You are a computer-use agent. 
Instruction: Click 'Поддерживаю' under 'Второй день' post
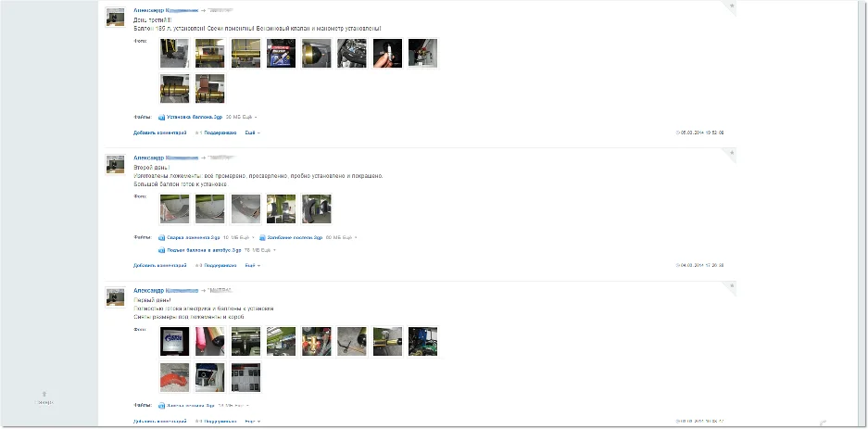[220, 266]
